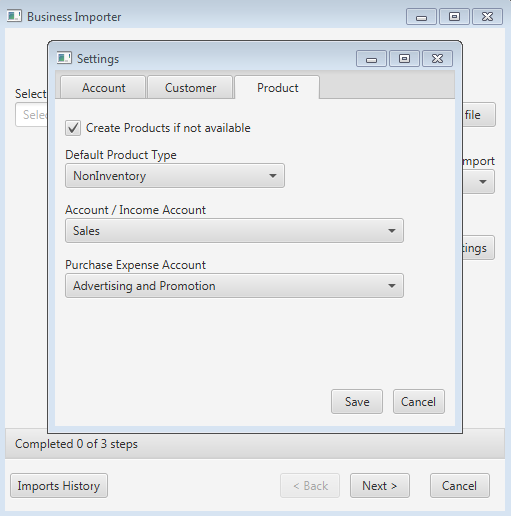Click the Next > button

click(x=380, y=486)
